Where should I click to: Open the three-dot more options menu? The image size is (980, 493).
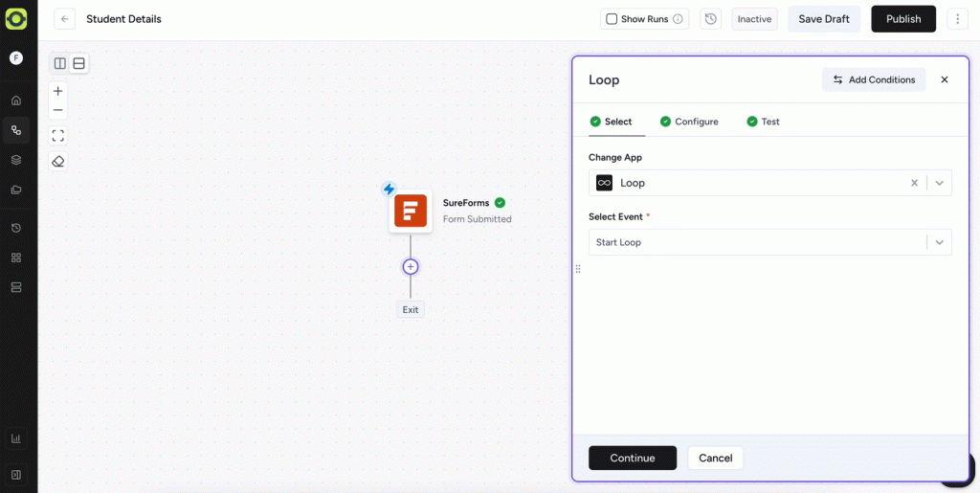[957, 19]
